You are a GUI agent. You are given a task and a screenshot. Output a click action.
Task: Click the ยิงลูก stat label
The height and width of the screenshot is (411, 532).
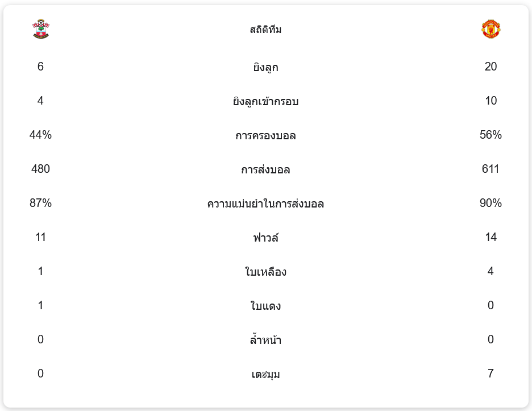(x=265, y=68)
